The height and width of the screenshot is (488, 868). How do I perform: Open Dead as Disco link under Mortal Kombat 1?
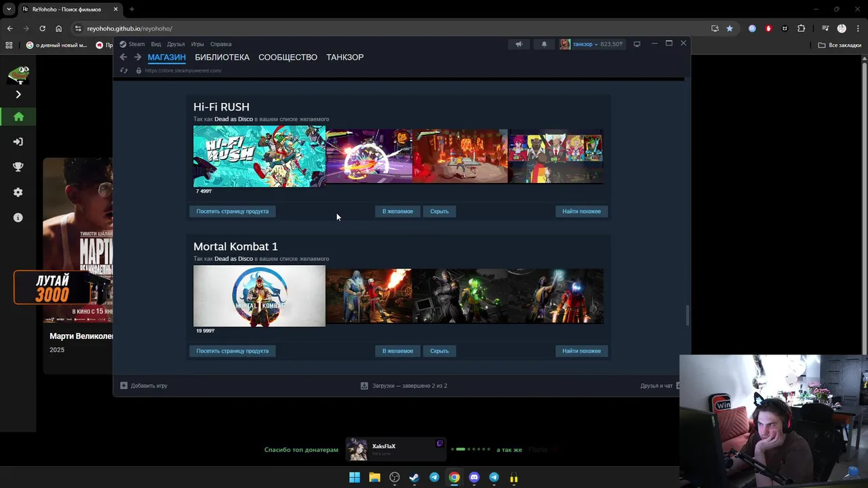coord(233,259)
